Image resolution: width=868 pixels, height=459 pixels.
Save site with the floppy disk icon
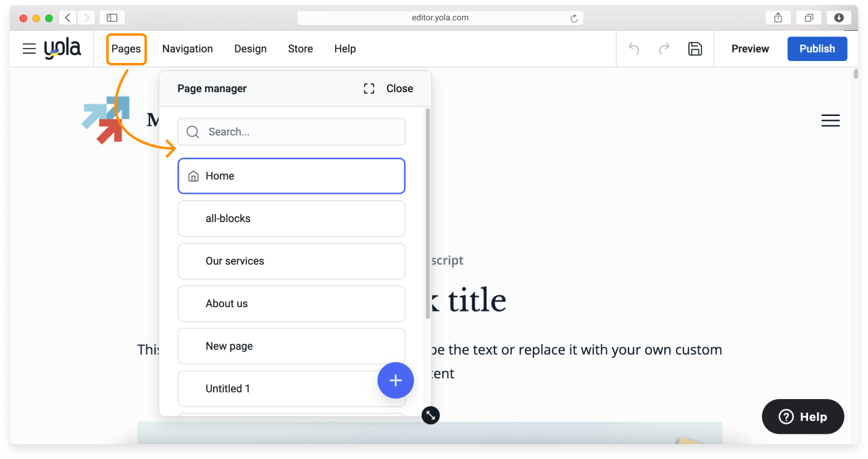(695, 49)
